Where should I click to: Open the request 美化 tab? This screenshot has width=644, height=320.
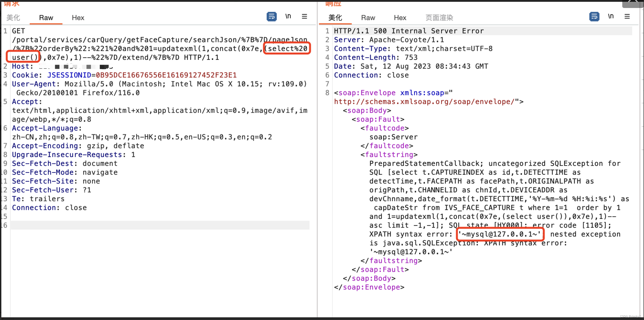coord(13,18)
